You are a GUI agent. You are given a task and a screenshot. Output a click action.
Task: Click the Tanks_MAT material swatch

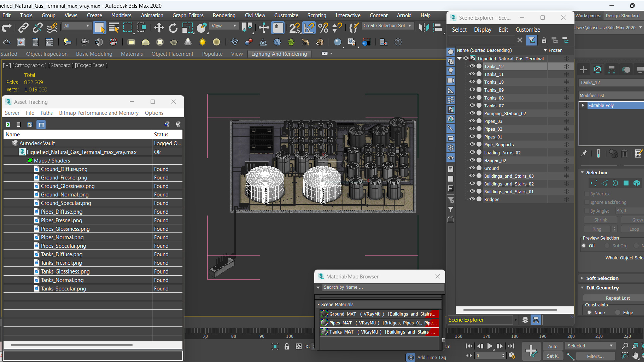pyautogui.click(x=324, y=332)
